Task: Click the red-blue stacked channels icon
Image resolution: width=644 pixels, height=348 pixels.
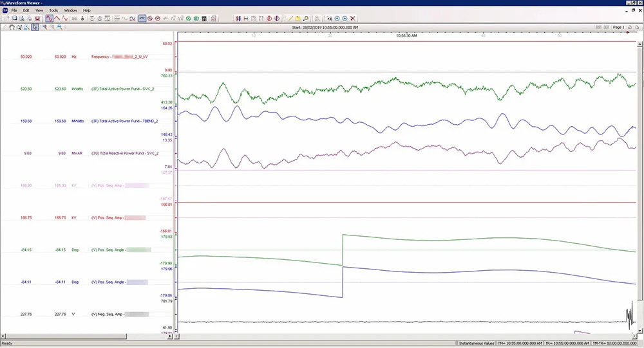Action: point(238,19)
